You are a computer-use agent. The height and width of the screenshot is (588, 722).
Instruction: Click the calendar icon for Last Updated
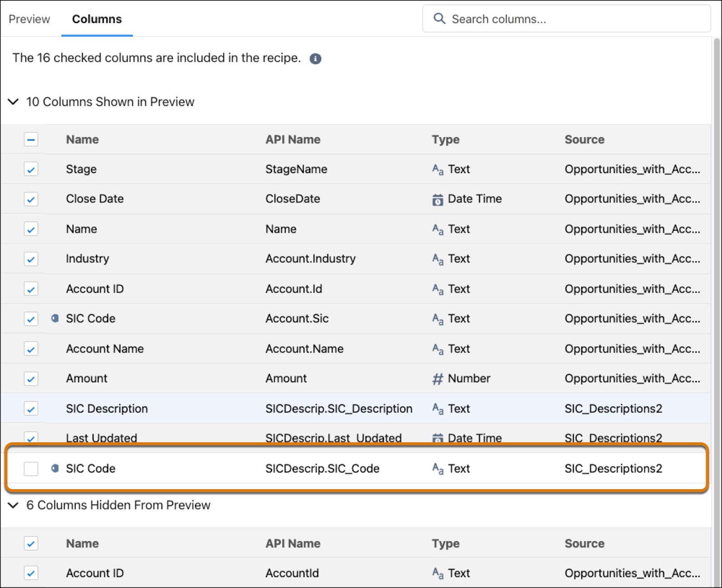tap(437, 437)
